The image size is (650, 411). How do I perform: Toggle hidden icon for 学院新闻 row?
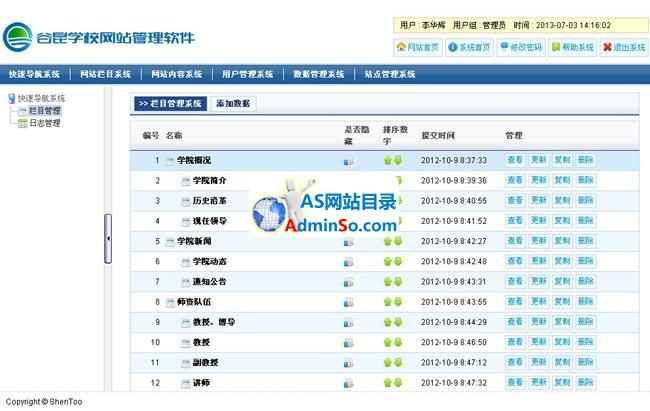click(349, 241)
